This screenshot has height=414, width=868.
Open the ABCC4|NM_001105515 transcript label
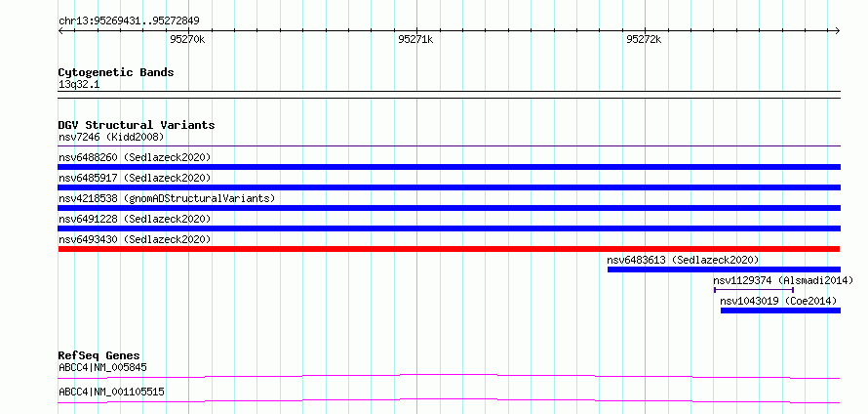111,392
